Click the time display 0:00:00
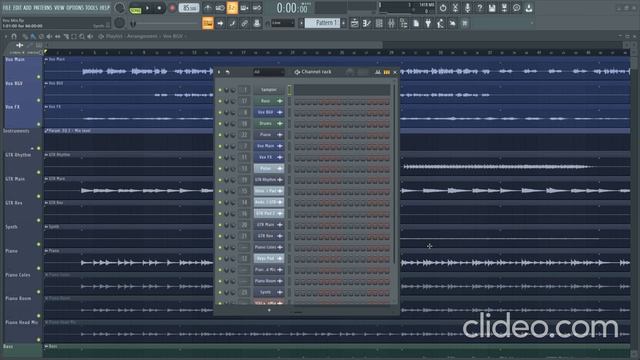 [291, 8]
